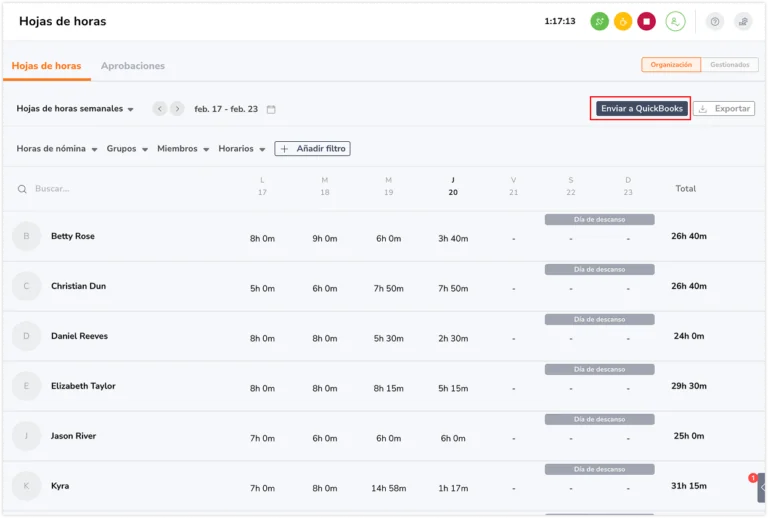Open Christian Dun's name
Screen dimensions: 768x518
tap(78, 286)
